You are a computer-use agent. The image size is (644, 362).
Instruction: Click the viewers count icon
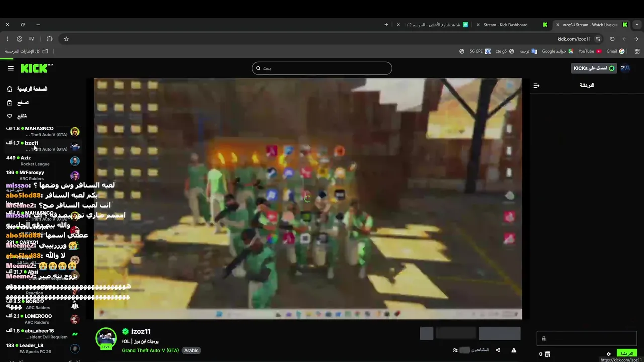[455, 350]
